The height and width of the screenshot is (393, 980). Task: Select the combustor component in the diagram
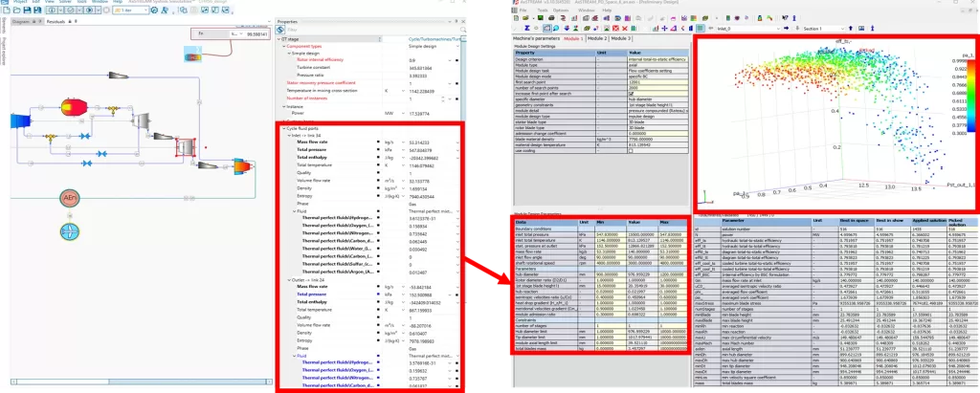72,106
